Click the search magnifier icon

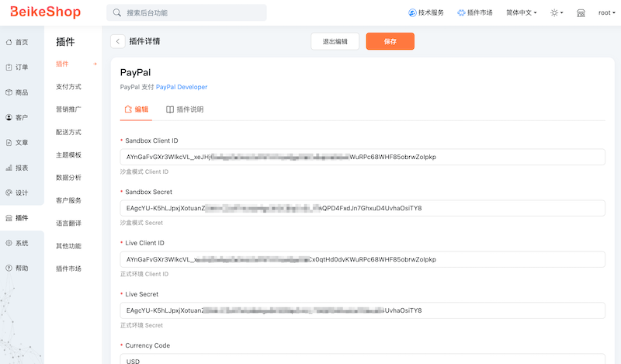(117, 12)
